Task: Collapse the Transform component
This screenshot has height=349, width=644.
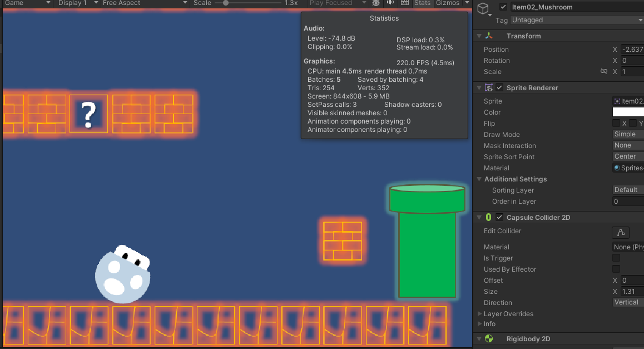Action: coord(479,36)
